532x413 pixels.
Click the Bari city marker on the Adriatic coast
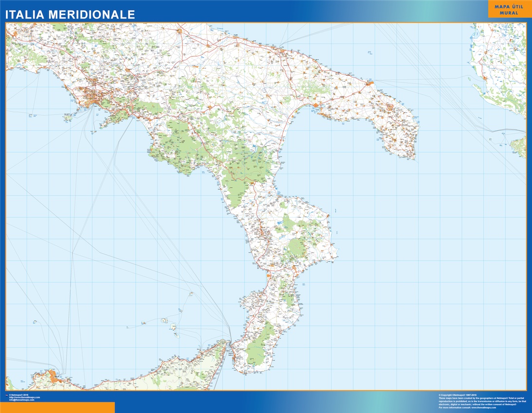coord(282,49)
